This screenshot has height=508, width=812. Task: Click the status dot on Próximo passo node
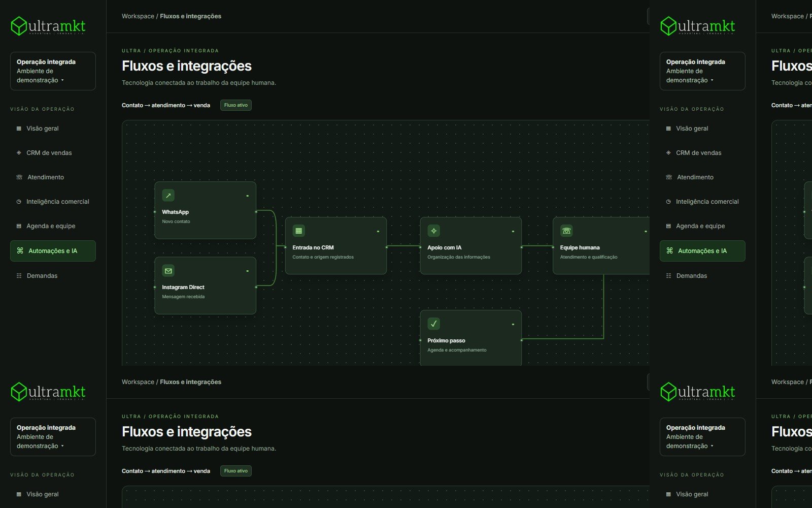(x=513, y=324)
